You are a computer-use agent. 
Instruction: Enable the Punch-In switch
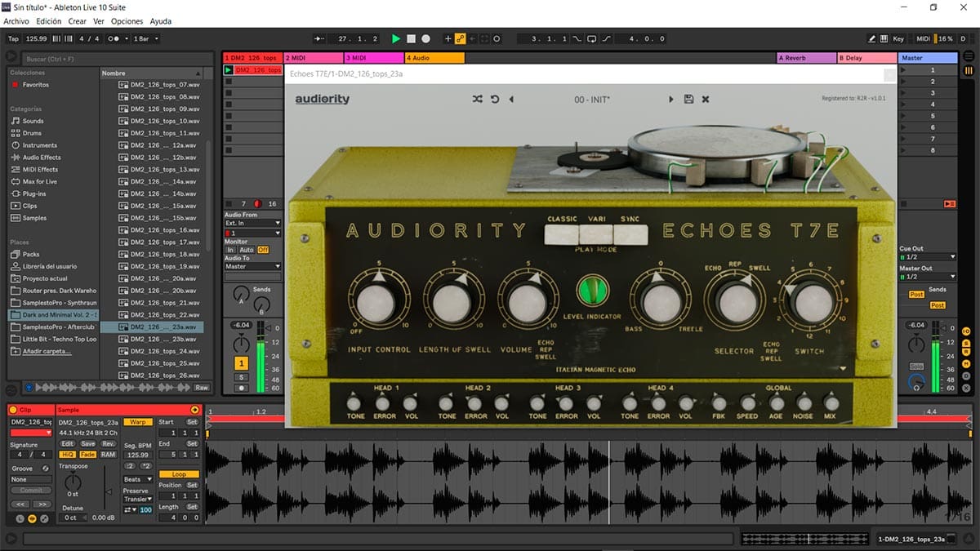pyautogui.click(x=578, y=38)
